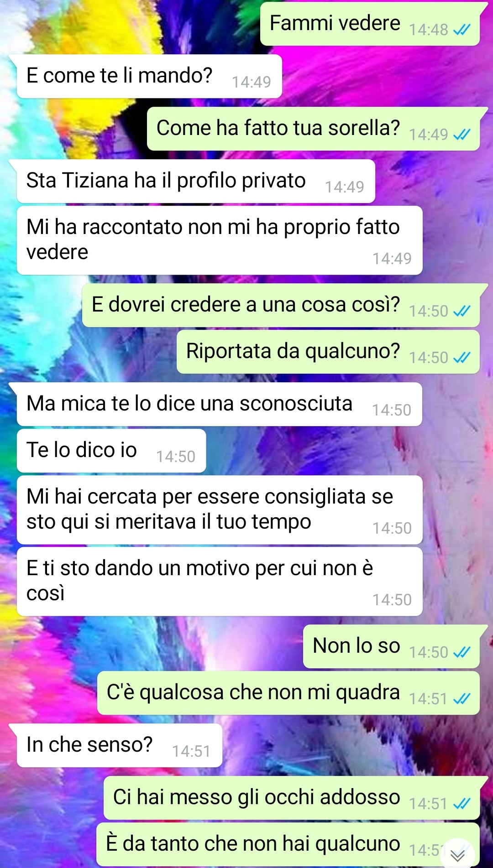Tap the "Ma mica te lo dice una sconosciuta" message
The width and height of the screenshot is (493, 868).
(x=219, y=404)
